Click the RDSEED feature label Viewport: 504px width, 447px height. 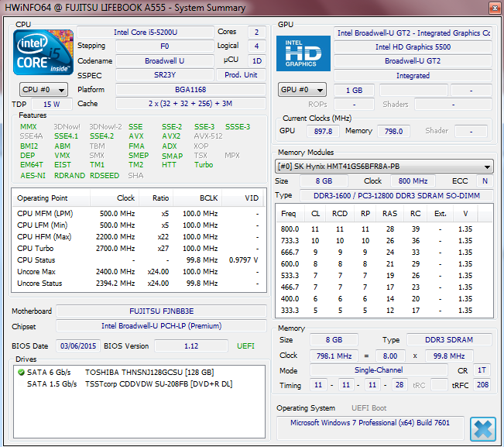coord(105,176)
